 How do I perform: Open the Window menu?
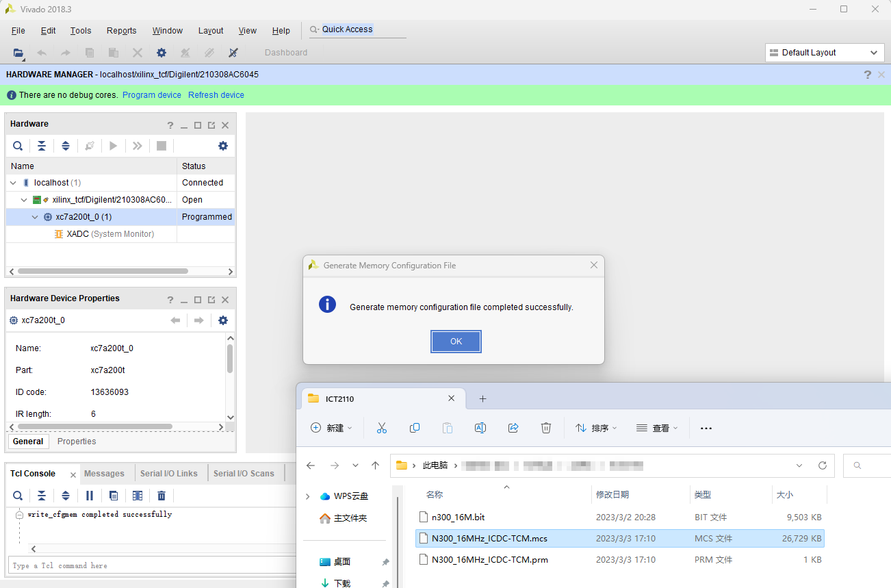(168, 31)
